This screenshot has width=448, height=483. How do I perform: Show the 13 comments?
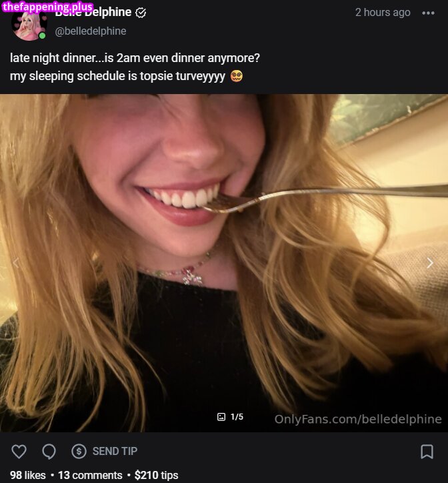coord(90,475)
